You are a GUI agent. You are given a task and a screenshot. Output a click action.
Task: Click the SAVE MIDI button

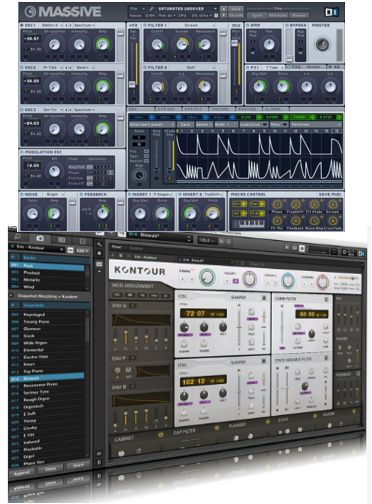tap(330, 194)
